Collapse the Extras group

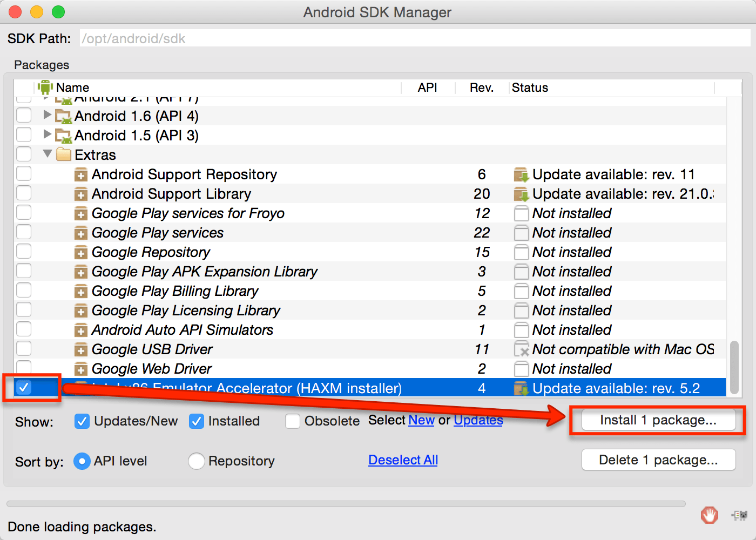[48, 154]
